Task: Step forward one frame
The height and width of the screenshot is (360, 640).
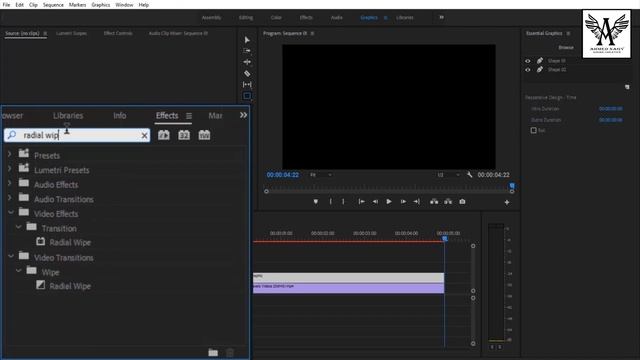Action: [403, 202]
